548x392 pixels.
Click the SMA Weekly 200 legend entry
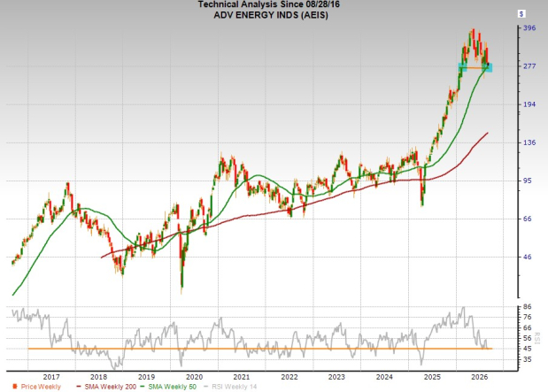[106, 387]
